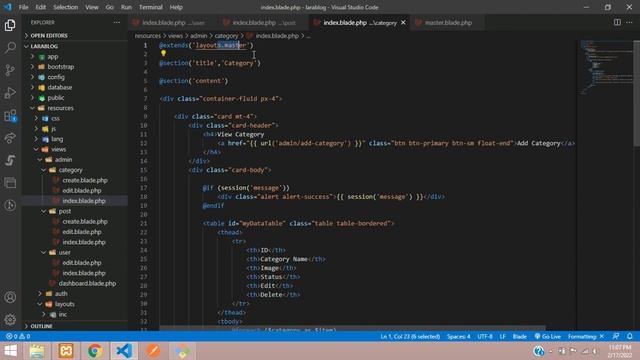Open the editor More Actions ellipsis

point(629,22)
